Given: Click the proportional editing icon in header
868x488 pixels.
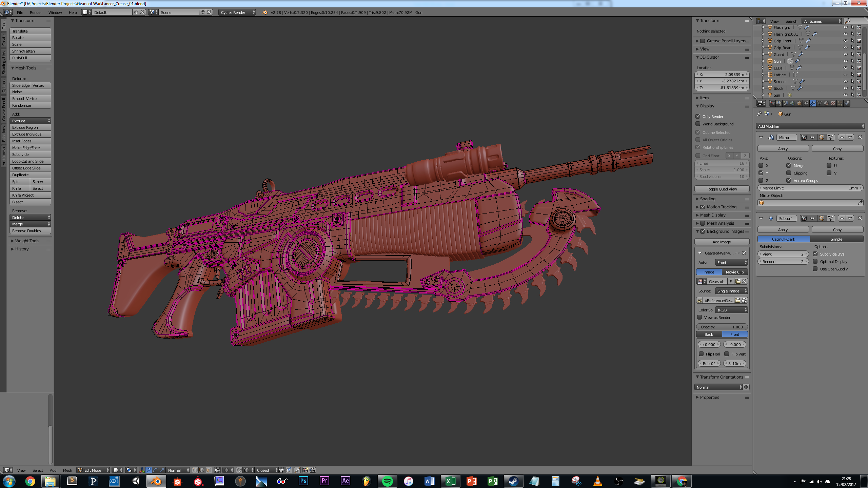Looking at the screenshot, I should pos(226,470).
